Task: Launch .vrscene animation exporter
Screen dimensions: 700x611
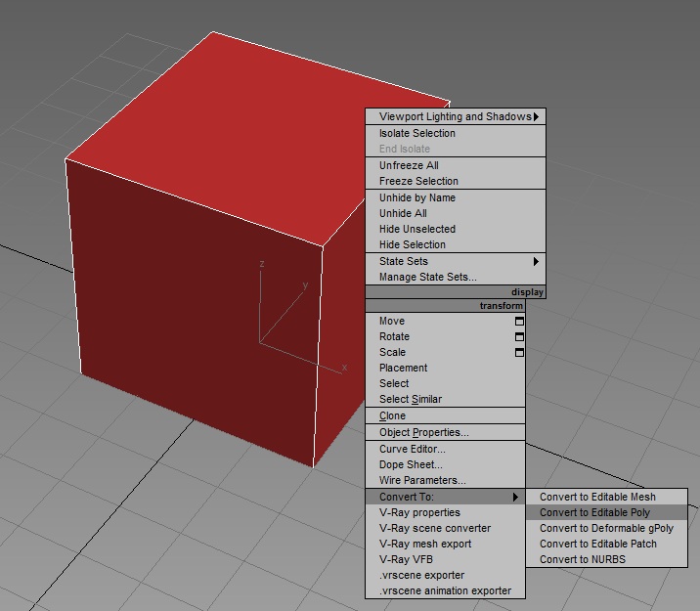Action: coord(445,590)
